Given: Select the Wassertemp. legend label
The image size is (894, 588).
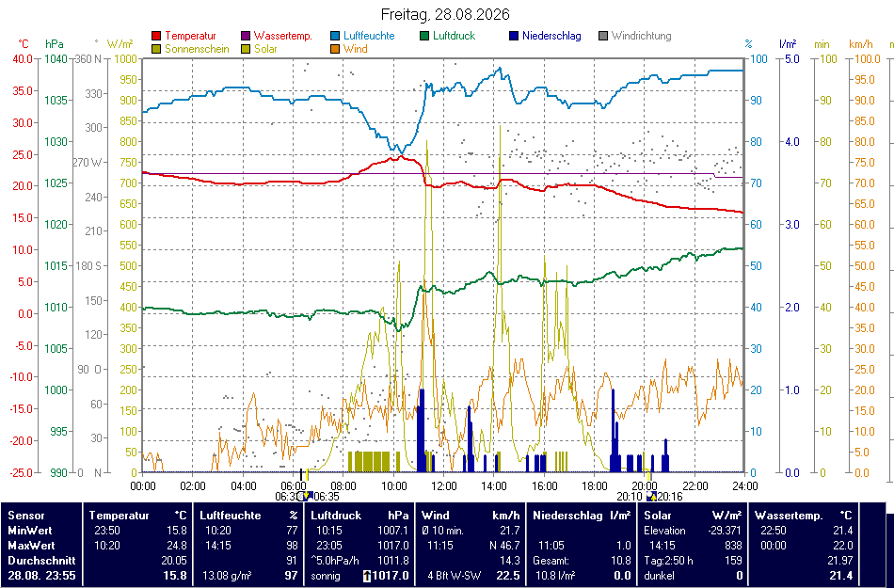Looking at the screenshot, I should click(x=283, y=36).
